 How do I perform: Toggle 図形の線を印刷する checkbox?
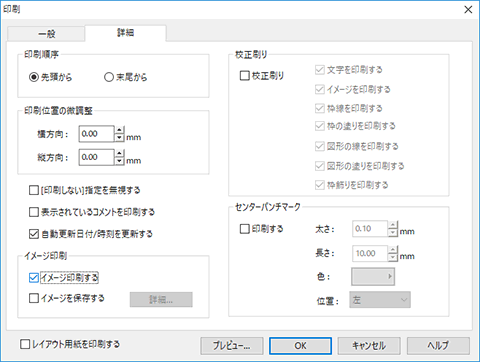(x=320, y=146)
